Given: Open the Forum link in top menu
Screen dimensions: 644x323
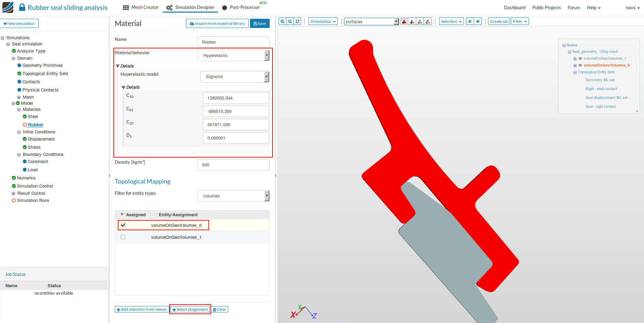Looking at the screenshot, I should click(x=574, y=8).
